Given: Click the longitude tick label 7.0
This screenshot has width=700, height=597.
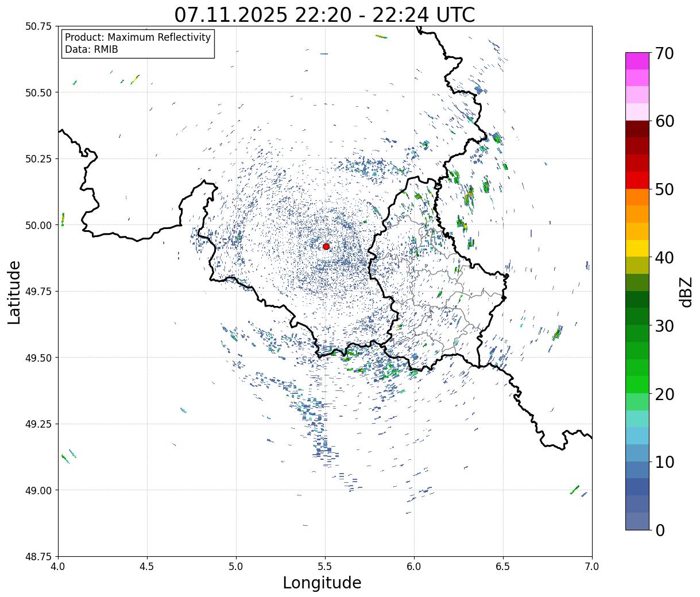Looking at the screenshot, I should (x=592, y=567).
